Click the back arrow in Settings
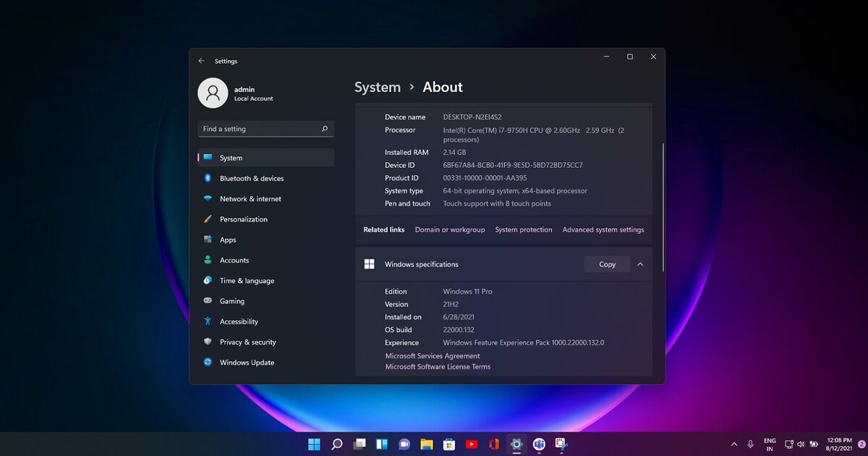The width and height of the screenshot is (868, 456). 202,62
